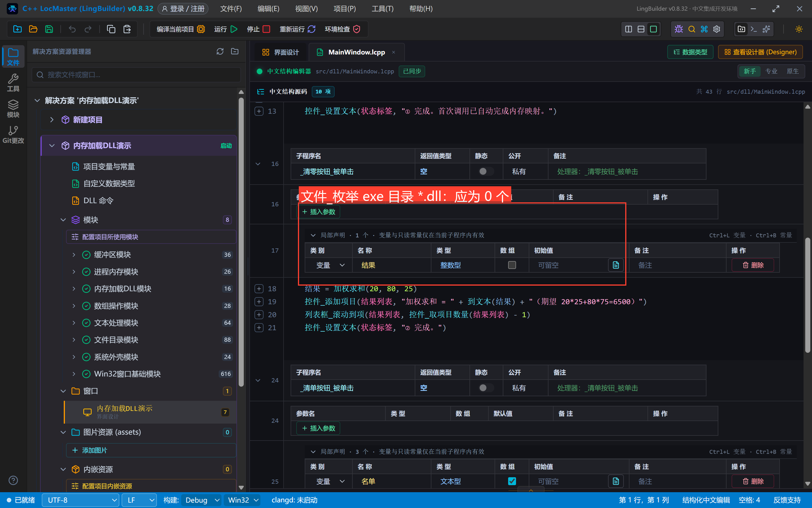This screenshot has height=508, width=812.
Task: Click the copy icon in toolbar
Action: (111, 29)
